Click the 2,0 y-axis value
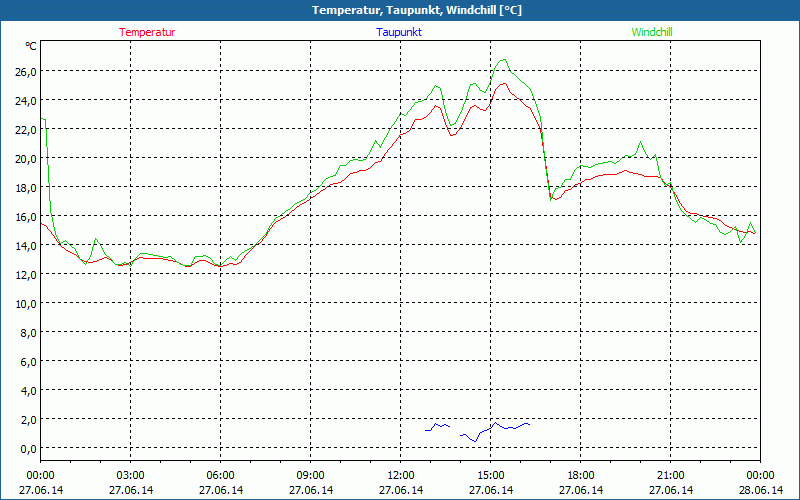800x500 pixels. coord(28,420)
